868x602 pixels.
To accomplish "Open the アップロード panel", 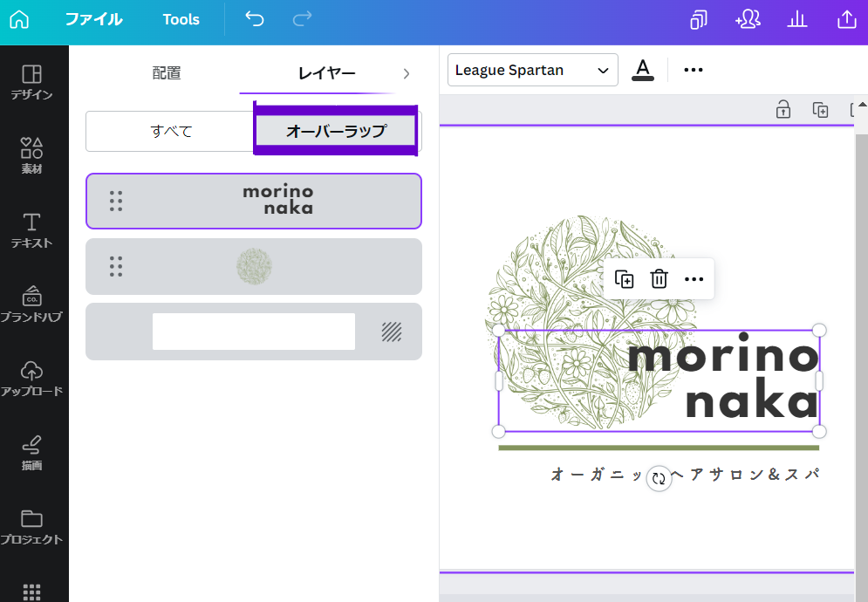I will pyautogui.click(x=31, y=379).
